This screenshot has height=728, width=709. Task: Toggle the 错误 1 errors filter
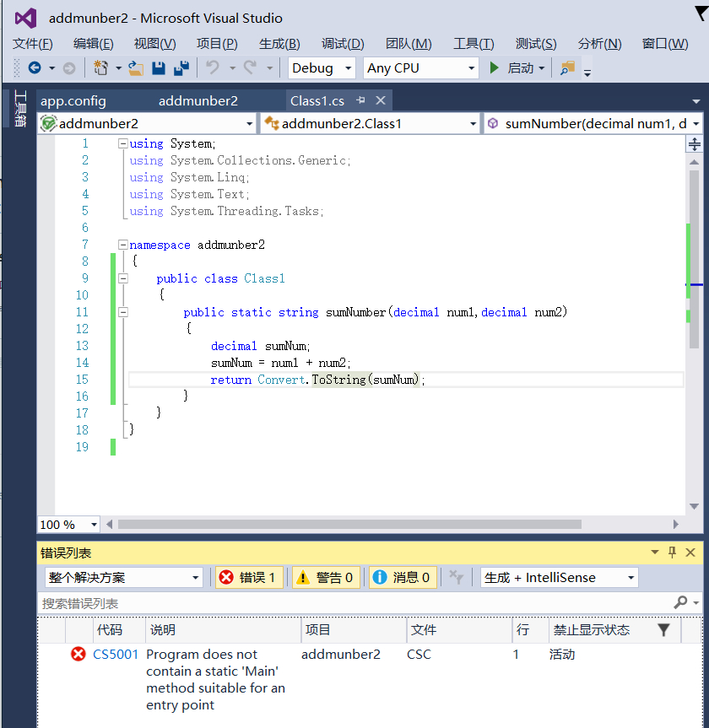tap(249, 578)
